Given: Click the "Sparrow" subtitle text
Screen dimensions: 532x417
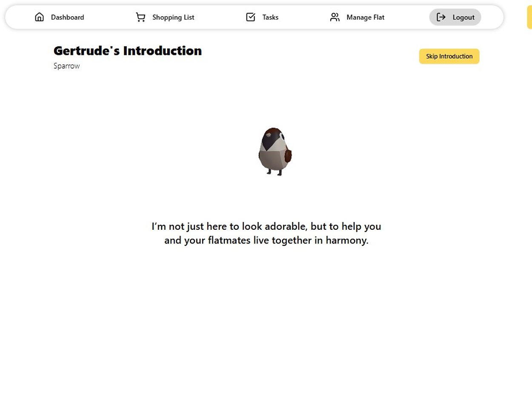Looking at the screenshot, I should click(x=66, y=66).
